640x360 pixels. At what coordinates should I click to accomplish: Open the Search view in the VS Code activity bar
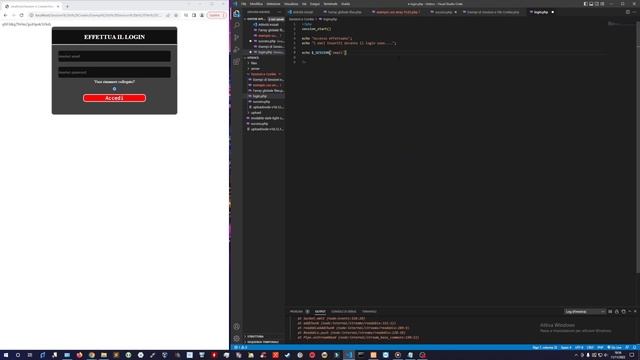(237, 25)
